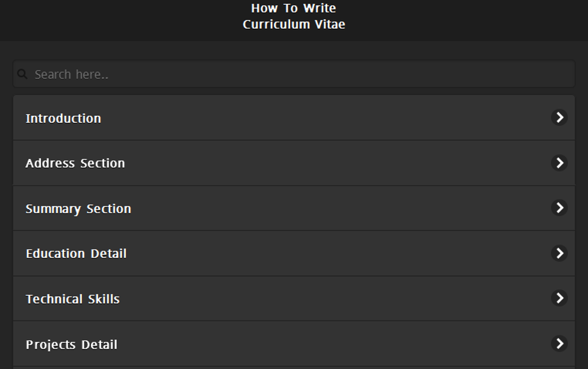Go to the Education Detail text
The image size is (588, 369).
point(76,254)
